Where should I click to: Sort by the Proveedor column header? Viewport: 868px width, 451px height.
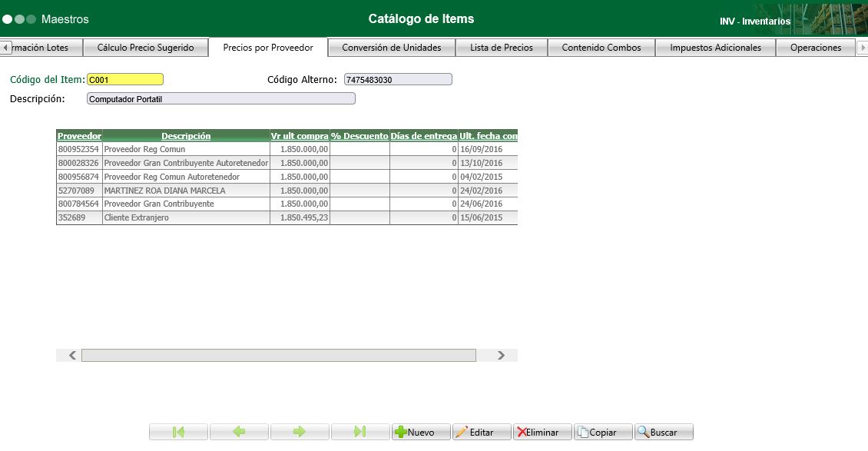pos(79,136)
